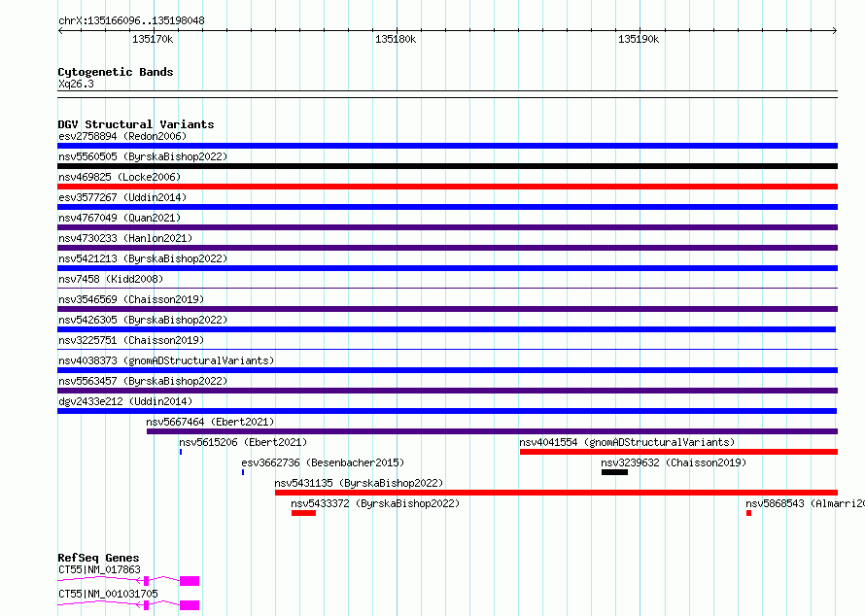Select the Cytogenetic Bands track heading
This screenshot has height=616, width=865.
click(115, 72)
